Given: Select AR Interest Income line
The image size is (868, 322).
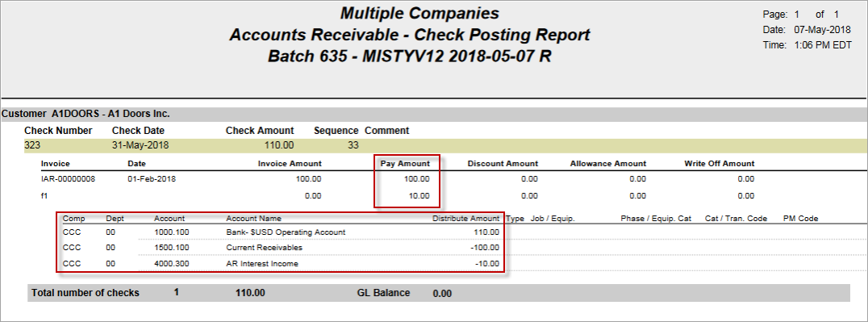Looking at the screenshot, I should [x=281, y=264].
